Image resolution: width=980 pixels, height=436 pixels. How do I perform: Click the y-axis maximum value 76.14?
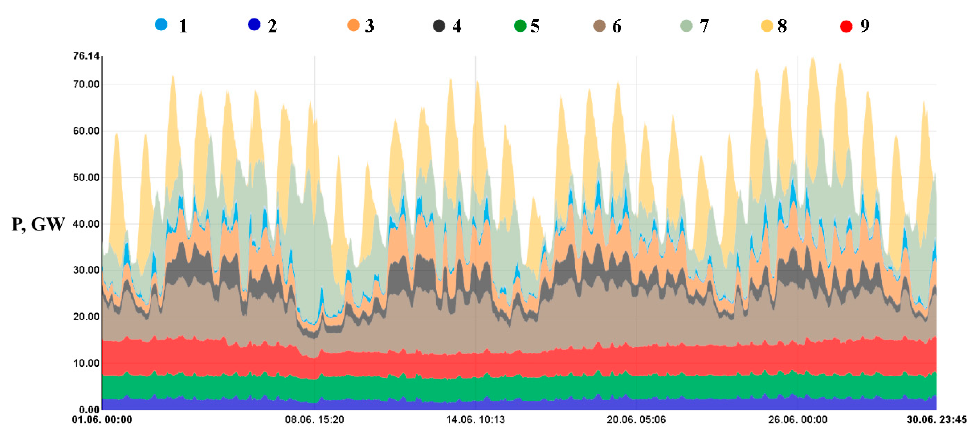pos(86,56)
